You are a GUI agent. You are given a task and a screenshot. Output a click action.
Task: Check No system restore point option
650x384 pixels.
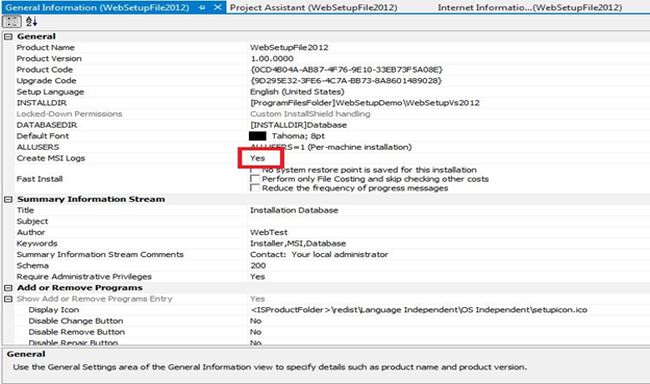click(255, 170)
